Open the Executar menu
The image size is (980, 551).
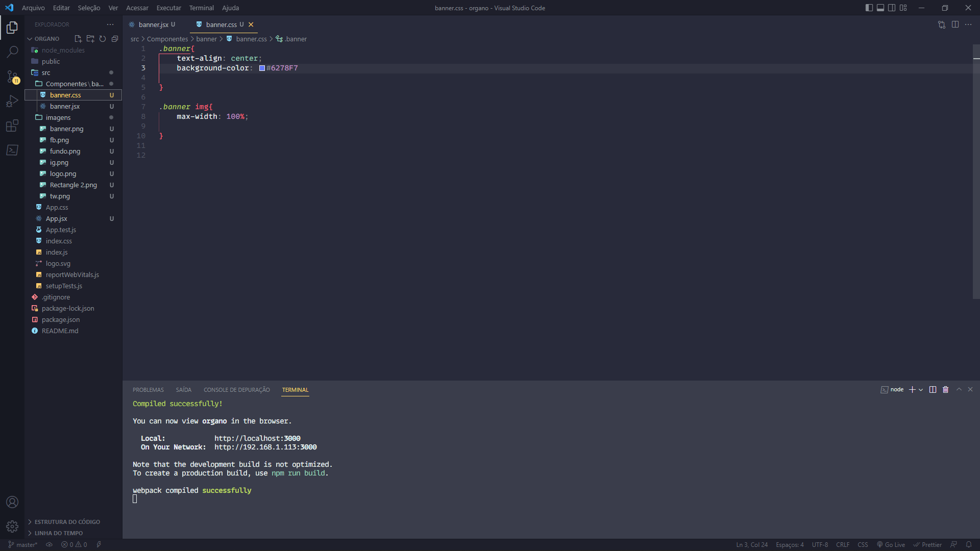tap(168, 8)
